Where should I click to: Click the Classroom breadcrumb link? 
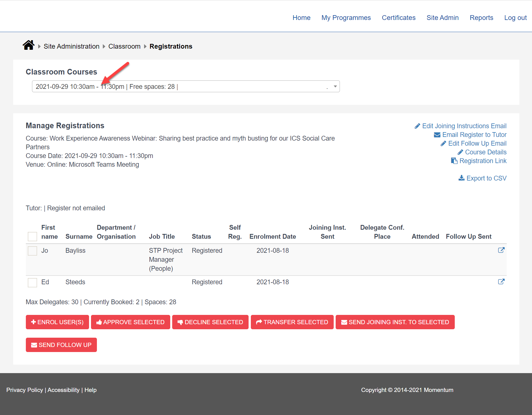coord(124,46)
